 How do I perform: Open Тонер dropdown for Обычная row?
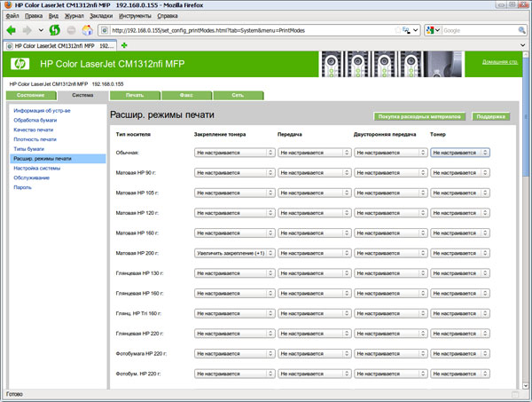tap(459, 153)
